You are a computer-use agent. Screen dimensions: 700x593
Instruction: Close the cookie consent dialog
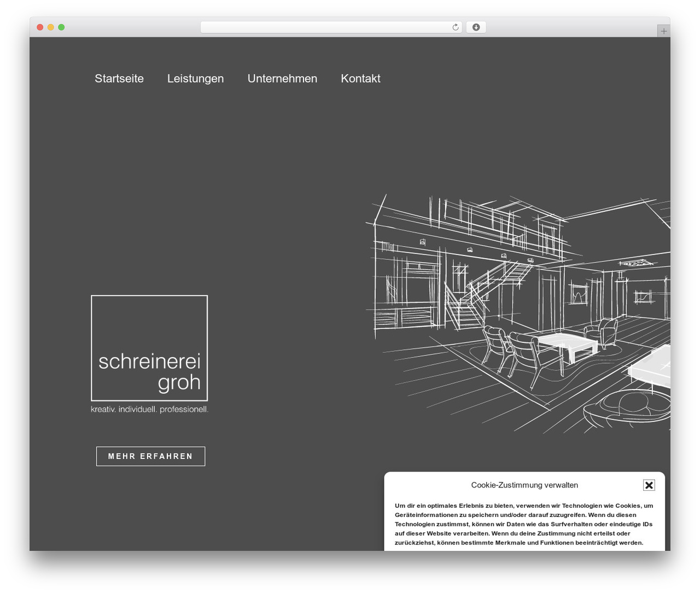coord(649,485)
